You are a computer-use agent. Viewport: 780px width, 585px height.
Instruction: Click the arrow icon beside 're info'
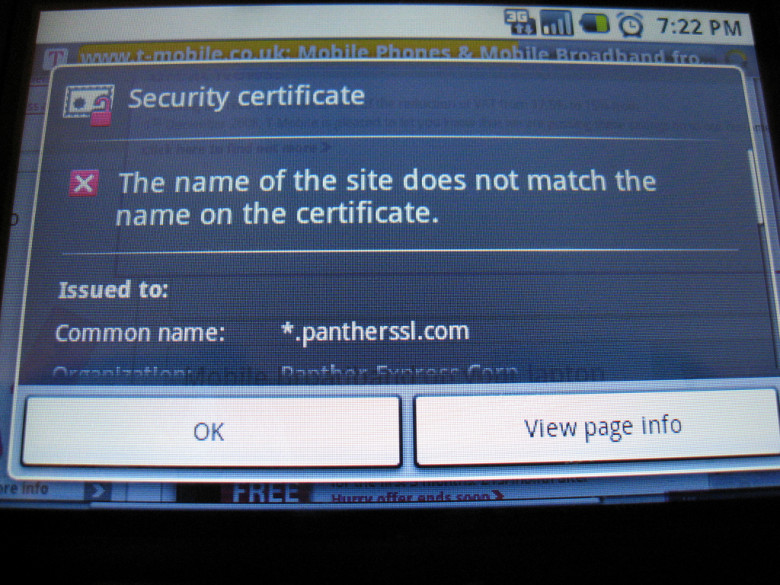98,491
